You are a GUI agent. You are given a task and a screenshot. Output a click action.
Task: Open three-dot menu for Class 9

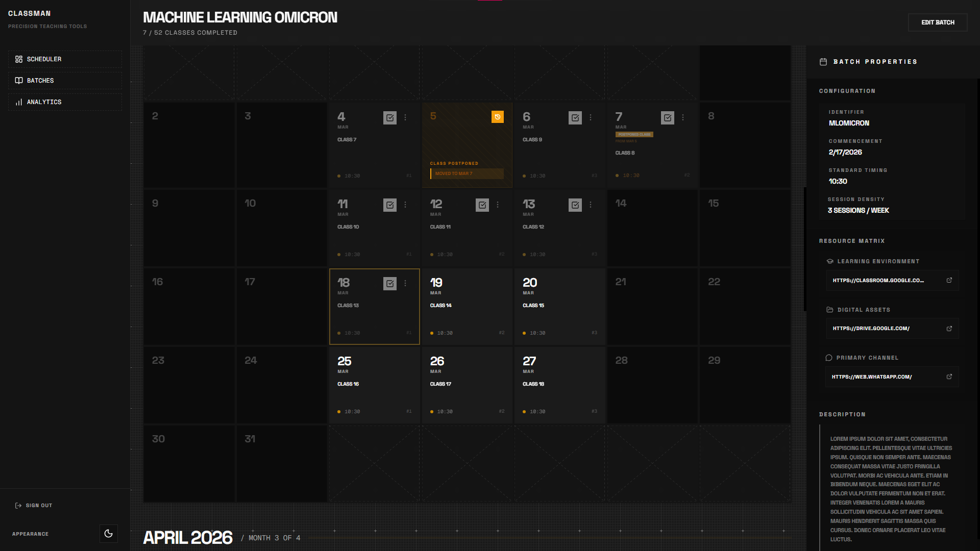(591, 117)
